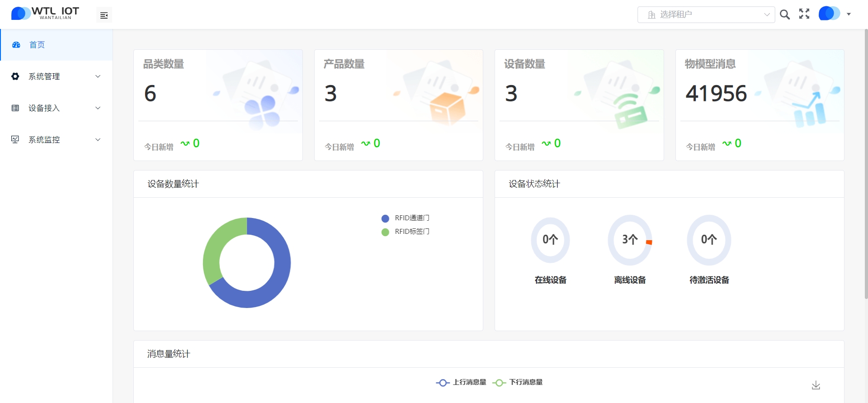Click the page vertical scrollbar

click(866, 164)
